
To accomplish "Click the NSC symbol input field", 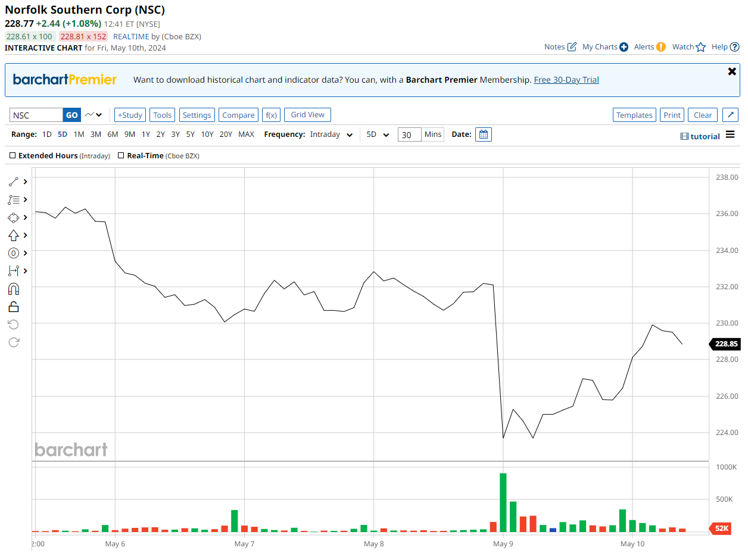I will [x=36, y=115].
